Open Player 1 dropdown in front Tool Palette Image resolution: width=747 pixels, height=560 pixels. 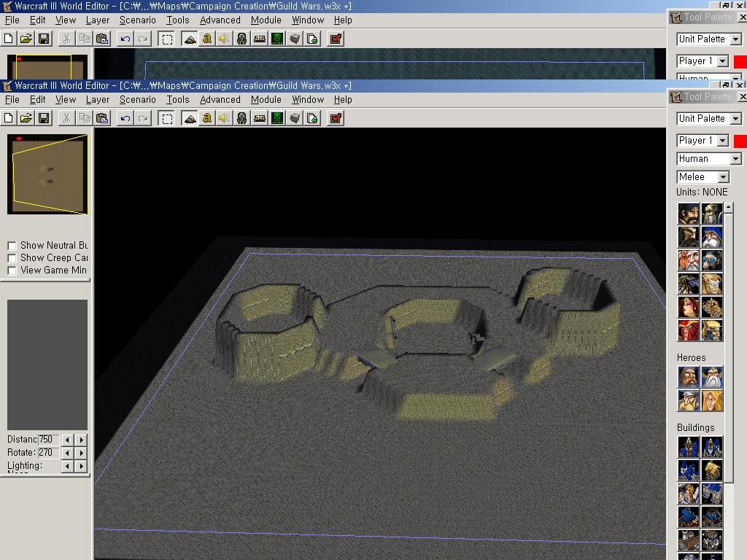pos(723,141)
